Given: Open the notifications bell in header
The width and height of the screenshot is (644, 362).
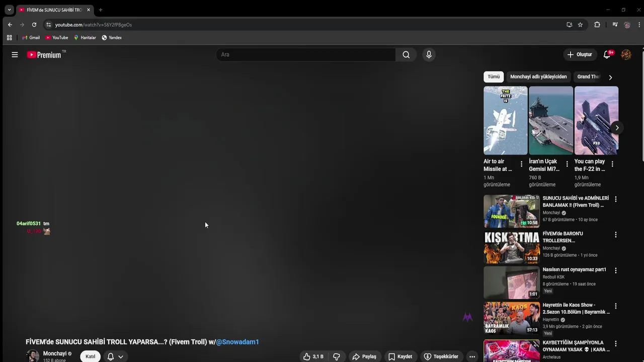Looking at the screenshot, I should click(607, 55).
